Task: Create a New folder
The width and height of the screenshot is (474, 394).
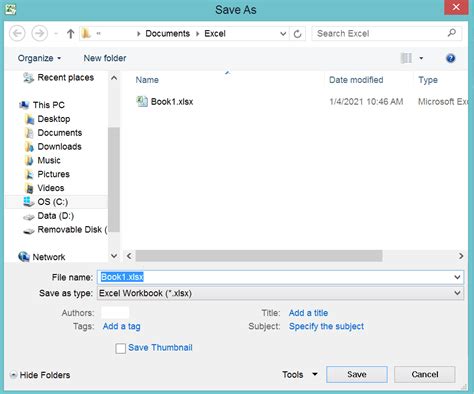Action: (105, 58)
